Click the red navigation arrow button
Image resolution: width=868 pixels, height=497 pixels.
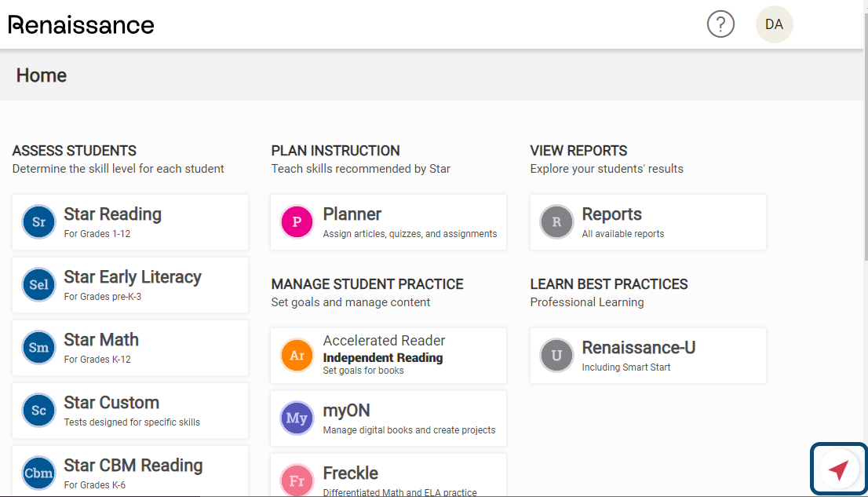click(839, 470)
